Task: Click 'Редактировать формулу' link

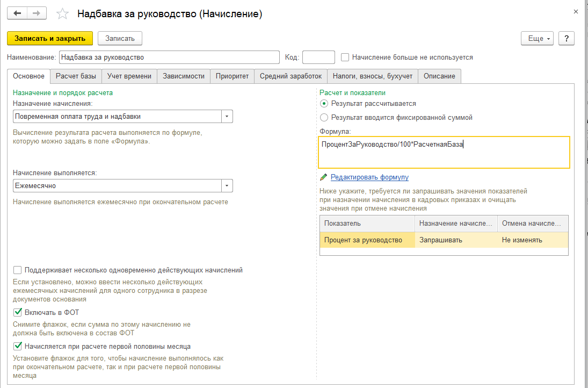Action: [369, 177]
